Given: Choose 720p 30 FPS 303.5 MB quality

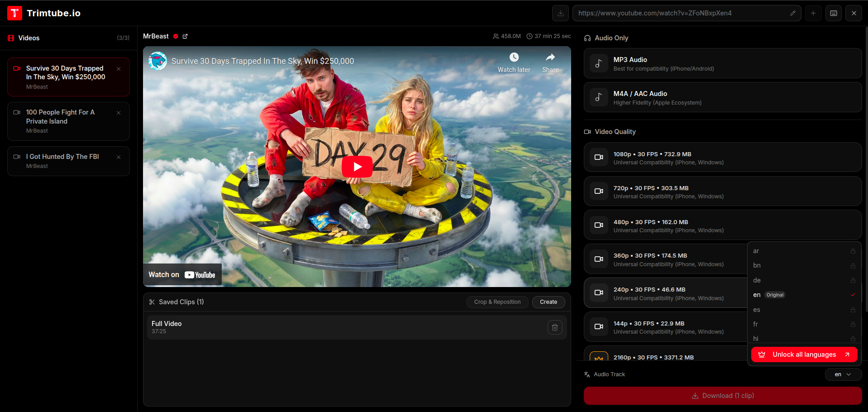Looking at the screenshot, I should tap(723, 192).
